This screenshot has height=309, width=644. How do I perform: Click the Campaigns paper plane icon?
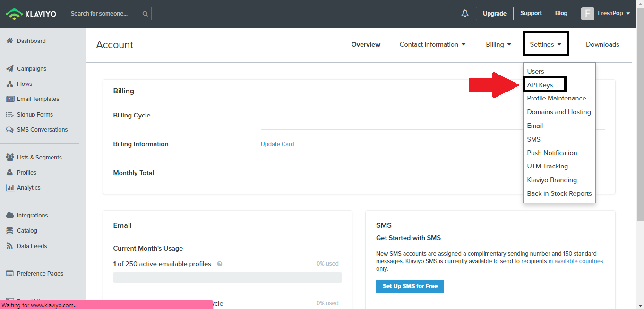pos(9,69)
